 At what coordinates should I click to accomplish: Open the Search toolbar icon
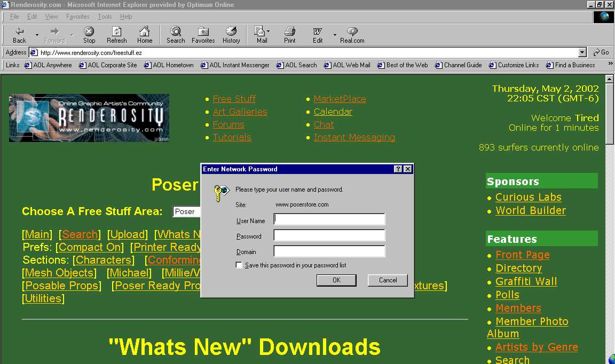point(176,31)
